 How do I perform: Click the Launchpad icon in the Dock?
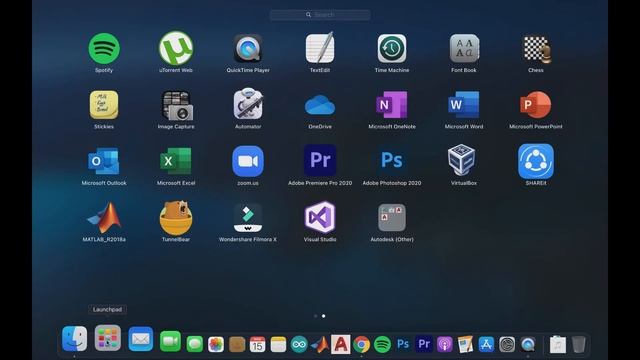point(108,338)
